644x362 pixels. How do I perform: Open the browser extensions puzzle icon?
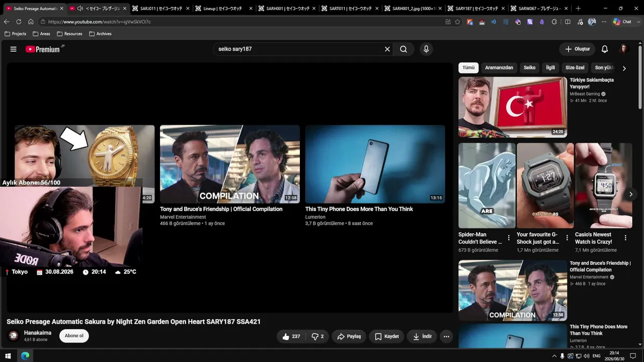(554, 22)
